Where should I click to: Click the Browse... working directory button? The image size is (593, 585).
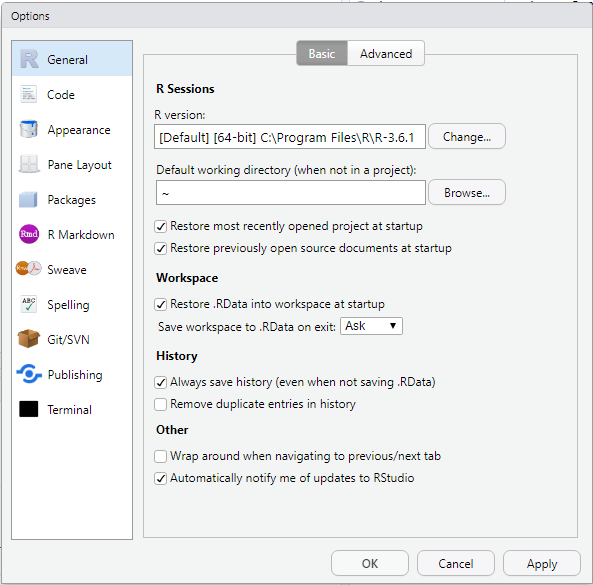[467, 192]
